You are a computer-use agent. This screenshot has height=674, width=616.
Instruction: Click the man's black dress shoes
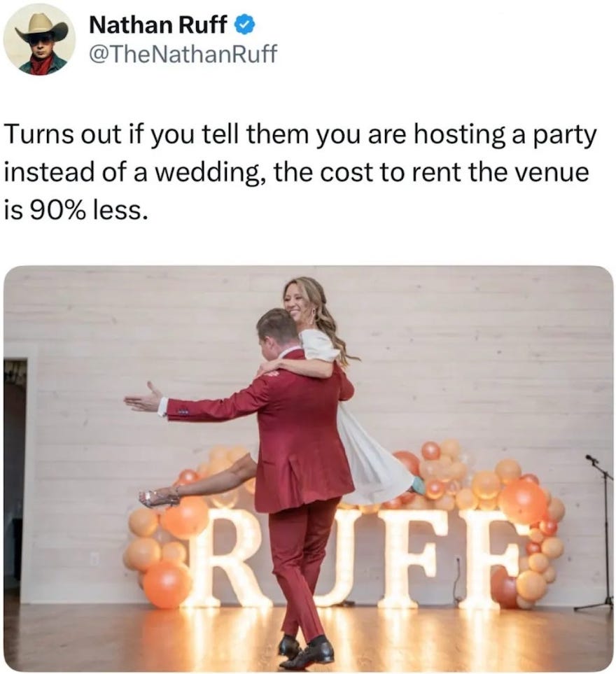(x=306, y=651)
